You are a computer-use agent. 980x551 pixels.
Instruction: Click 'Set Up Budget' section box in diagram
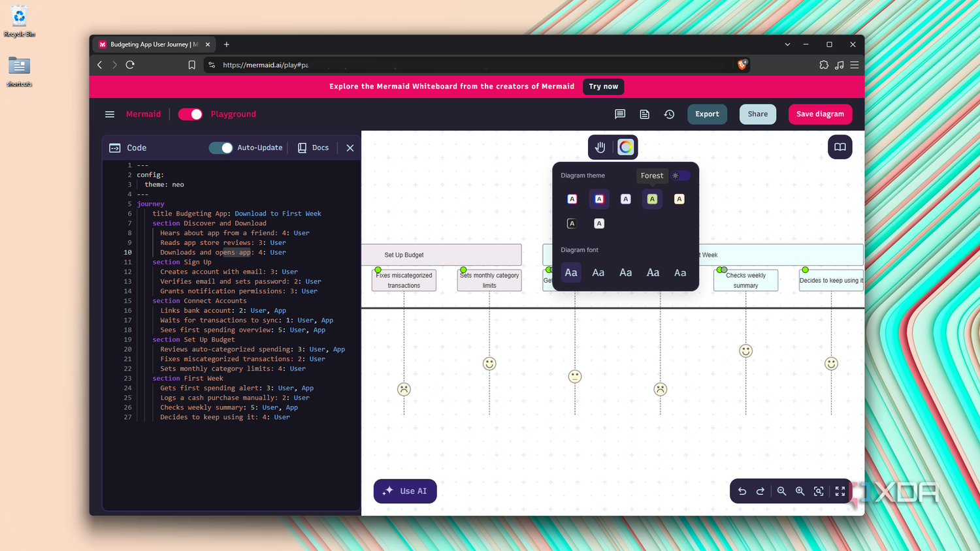442,255
